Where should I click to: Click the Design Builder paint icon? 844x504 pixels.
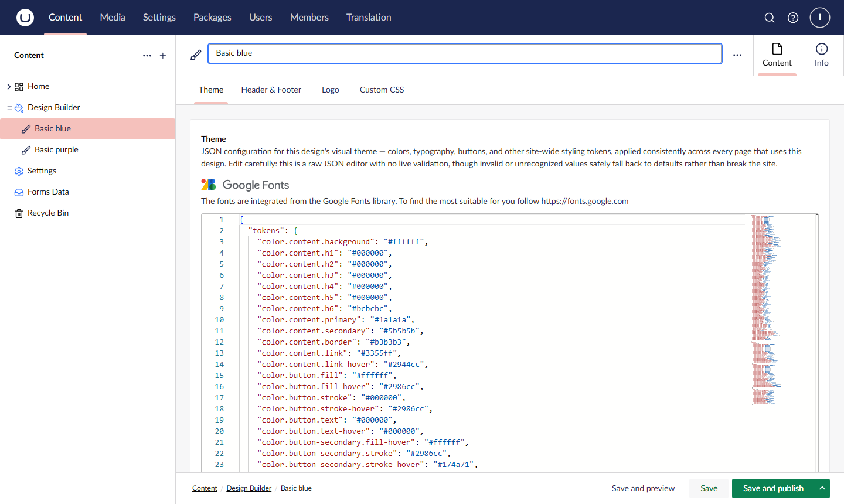(x=19, y=108)
